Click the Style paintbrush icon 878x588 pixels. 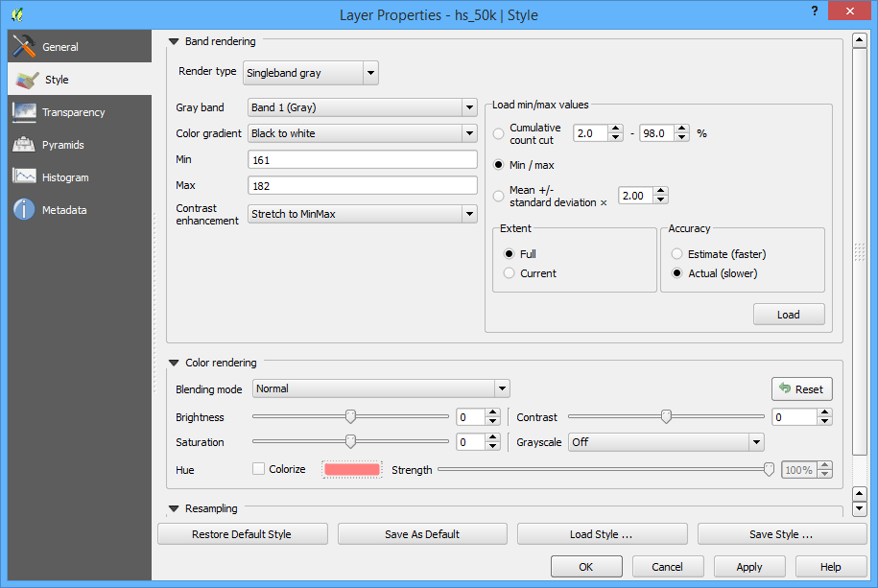pos(27,80)
